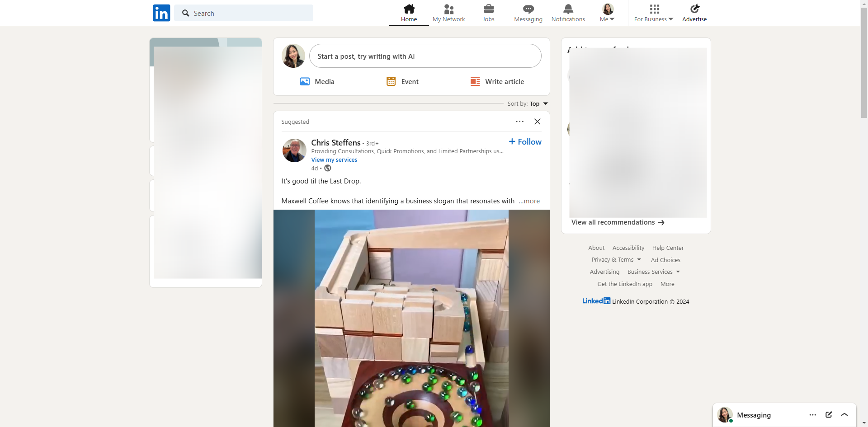Expand the For Business menu
The image size is (868, 427).
654,13
